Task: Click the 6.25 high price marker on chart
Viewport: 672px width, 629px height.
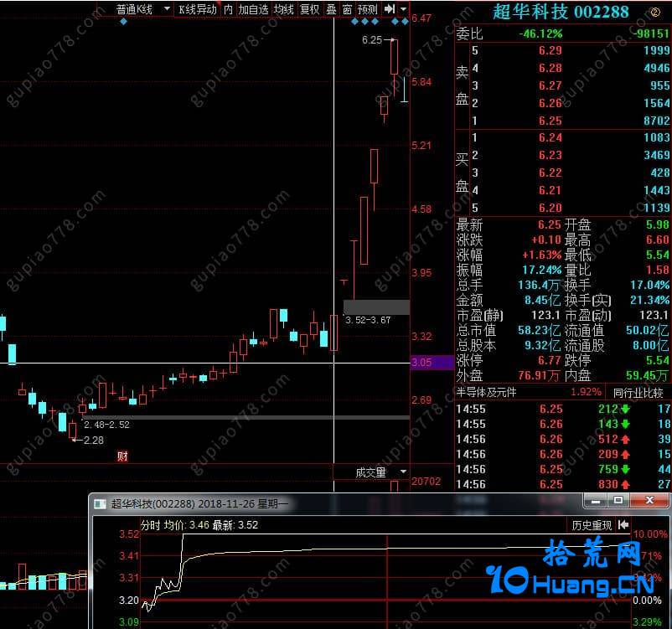Action: pos(371,40)
